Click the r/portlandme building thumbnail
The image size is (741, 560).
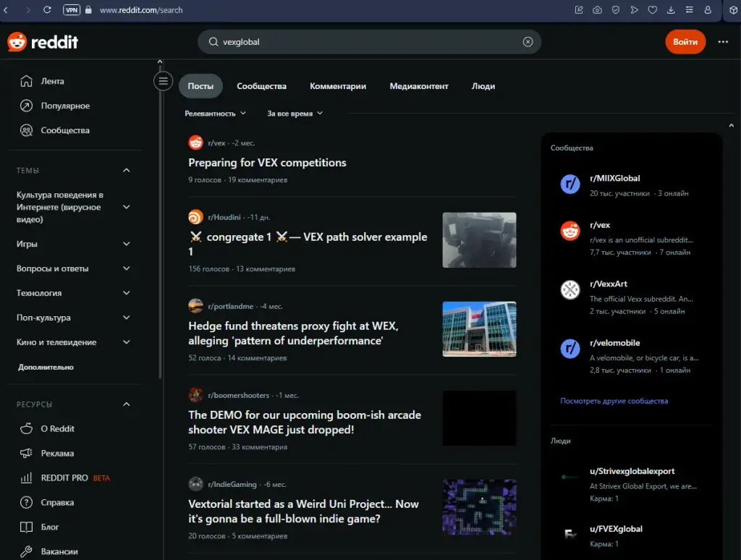point(479,329)
